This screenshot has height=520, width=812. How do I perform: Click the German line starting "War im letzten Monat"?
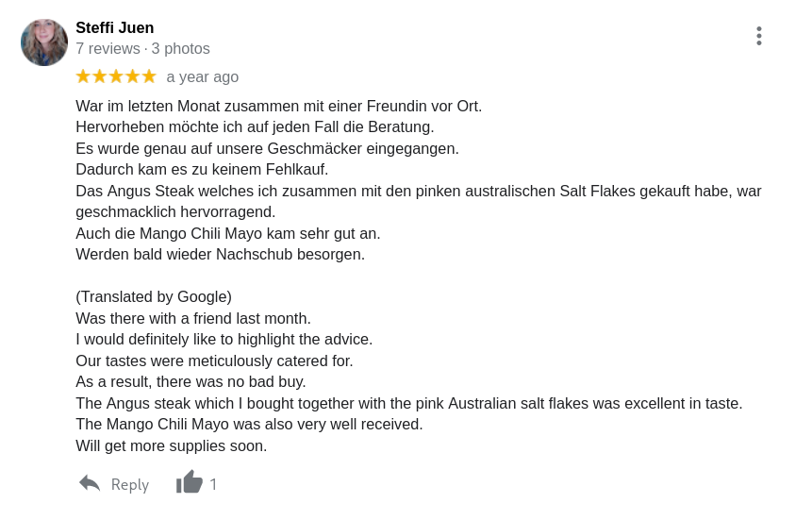(x=278, y=106)
